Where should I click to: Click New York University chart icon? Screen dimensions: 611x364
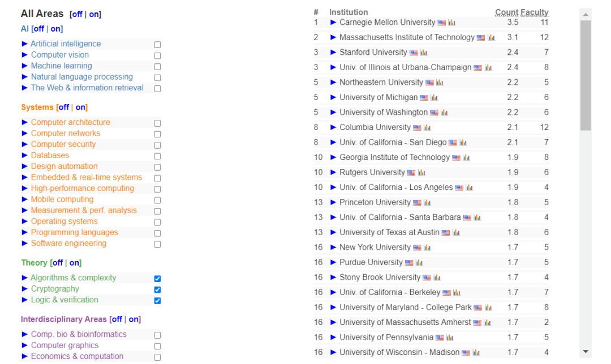[428, 248]
